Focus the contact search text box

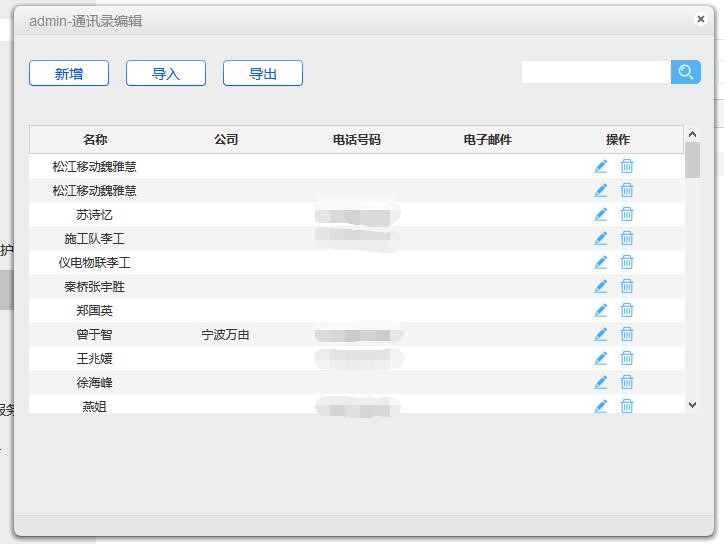tap(595, 72)
